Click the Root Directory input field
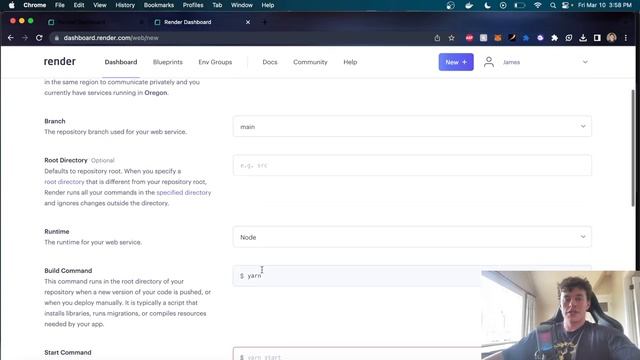This screenshot has height=360, width=640. tap(412, 165)
